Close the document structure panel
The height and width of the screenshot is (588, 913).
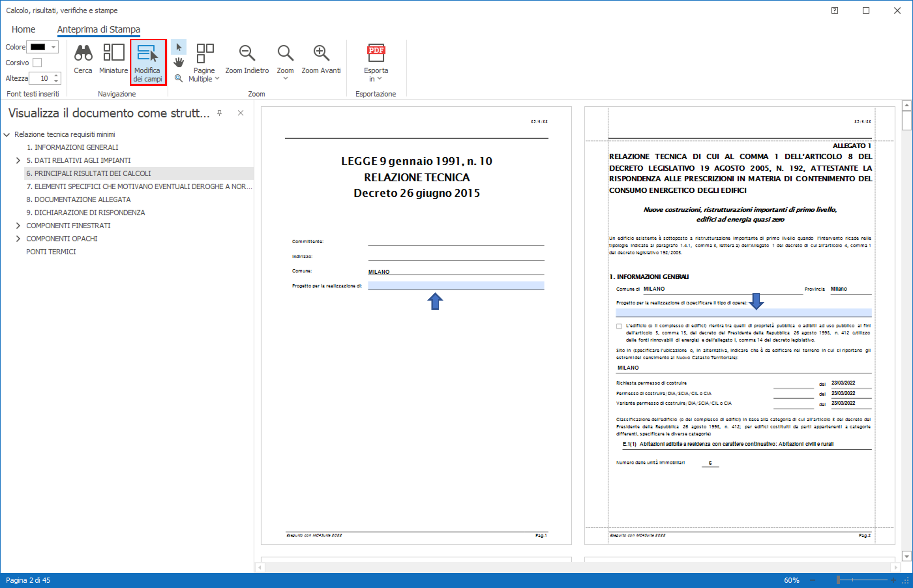(241, 113)
